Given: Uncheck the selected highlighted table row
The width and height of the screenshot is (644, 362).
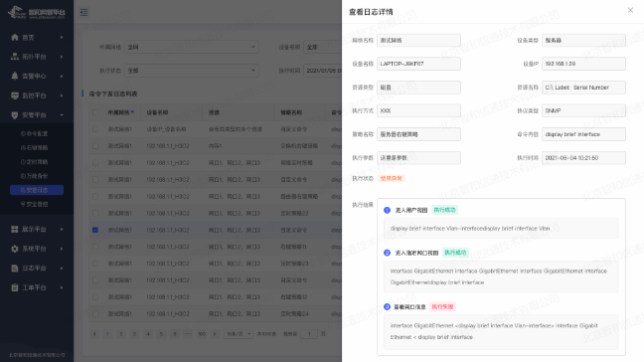Looking at the screenshot, I should click(x=95, y=230).
